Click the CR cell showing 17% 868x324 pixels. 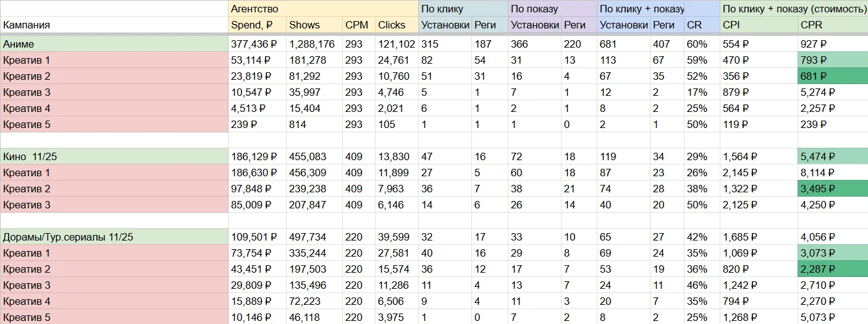click(702, 92)
